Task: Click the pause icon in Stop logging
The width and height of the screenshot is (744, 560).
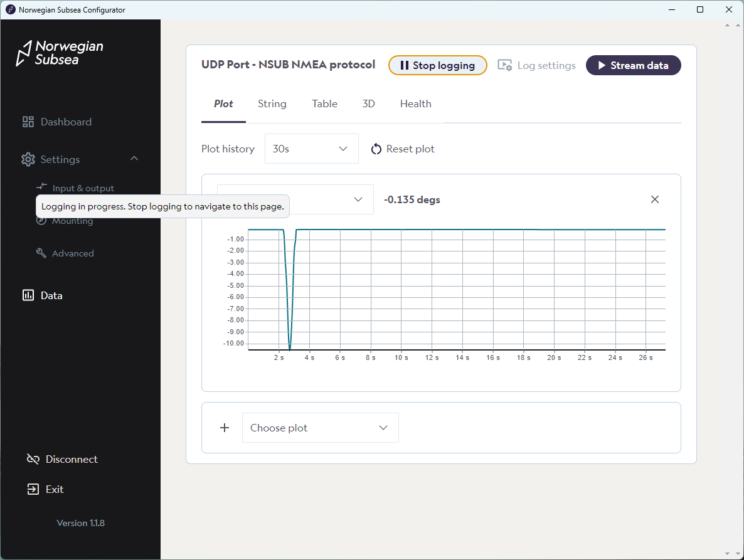Action: [x=404, y=65]
